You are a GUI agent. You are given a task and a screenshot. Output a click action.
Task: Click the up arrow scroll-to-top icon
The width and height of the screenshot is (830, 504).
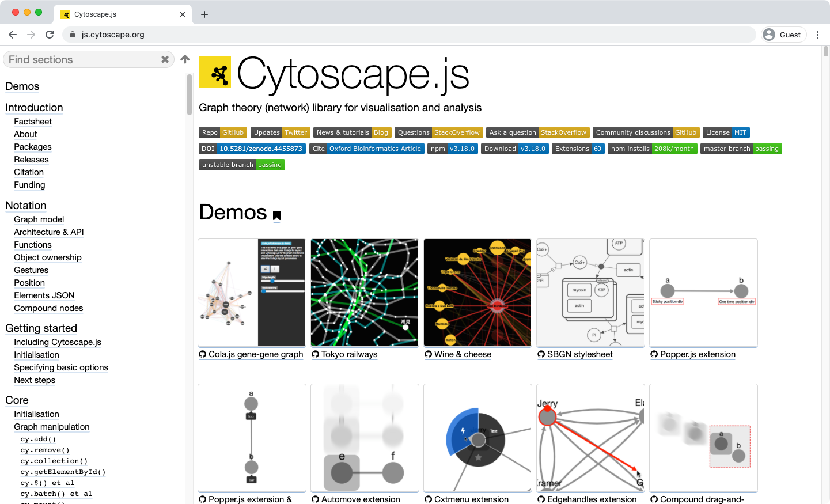(x=185, y=59)
